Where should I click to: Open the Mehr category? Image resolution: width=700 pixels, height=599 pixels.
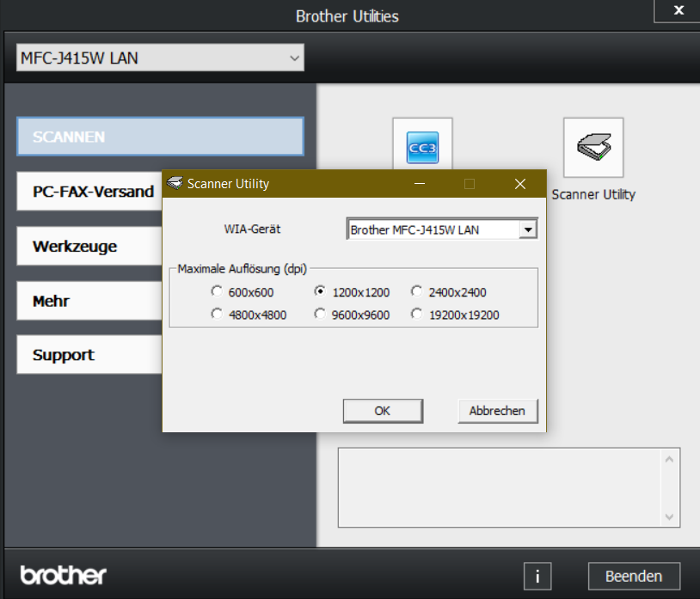[89, 301]
